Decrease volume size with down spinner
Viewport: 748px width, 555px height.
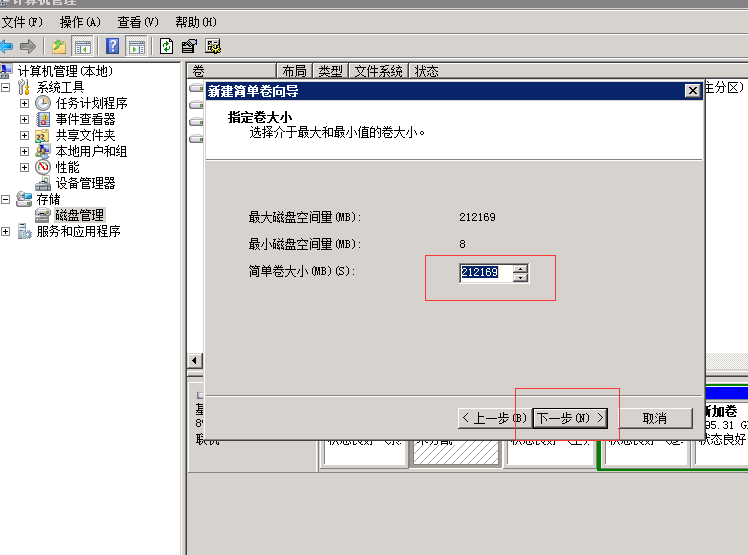pos(520,277)
